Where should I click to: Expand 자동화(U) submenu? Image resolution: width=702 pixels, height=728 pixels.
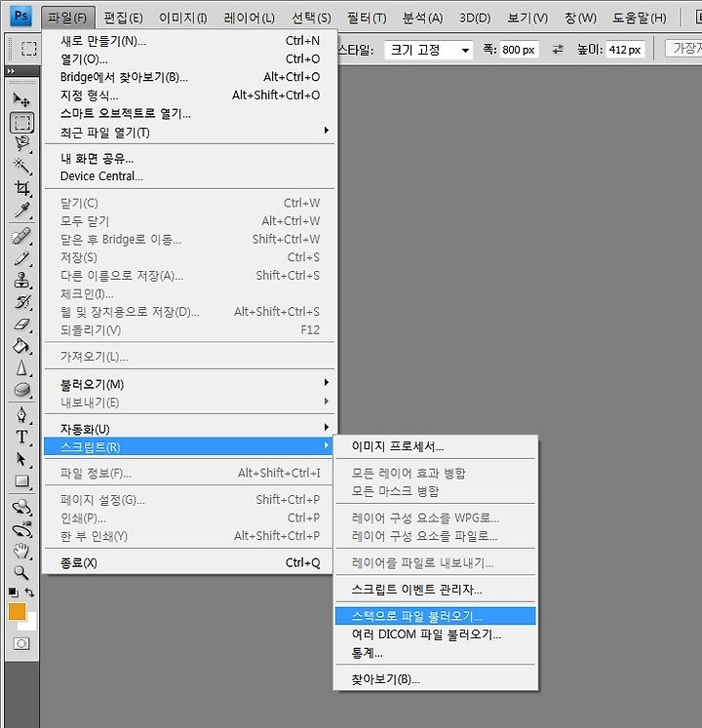click(x=189, y=429)
